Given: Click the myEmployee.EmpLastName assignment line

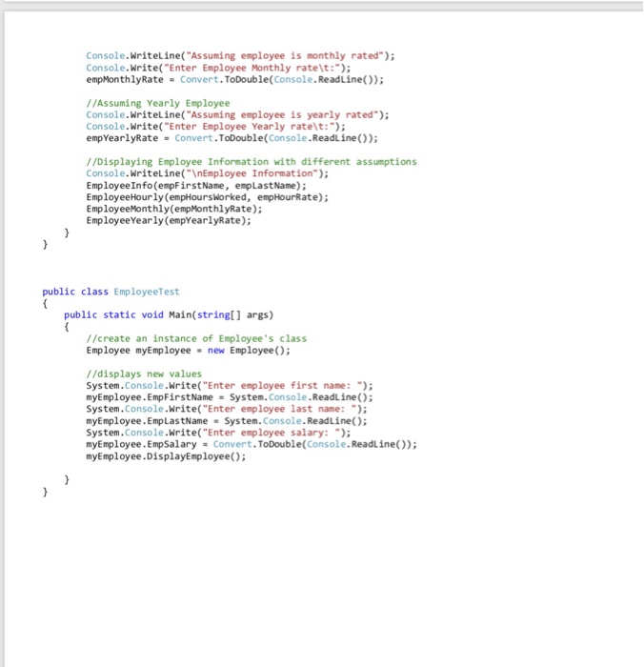Looking at the screenshot, I should tap(227, 421).
